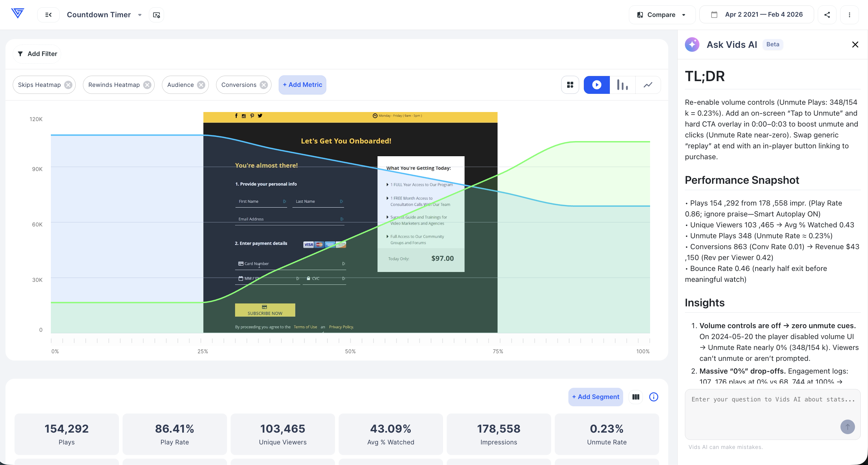The height and width of the screenshot is (465, 868).
Task: Click the Vidalytics logo icon
Action: tap(18, 14)
